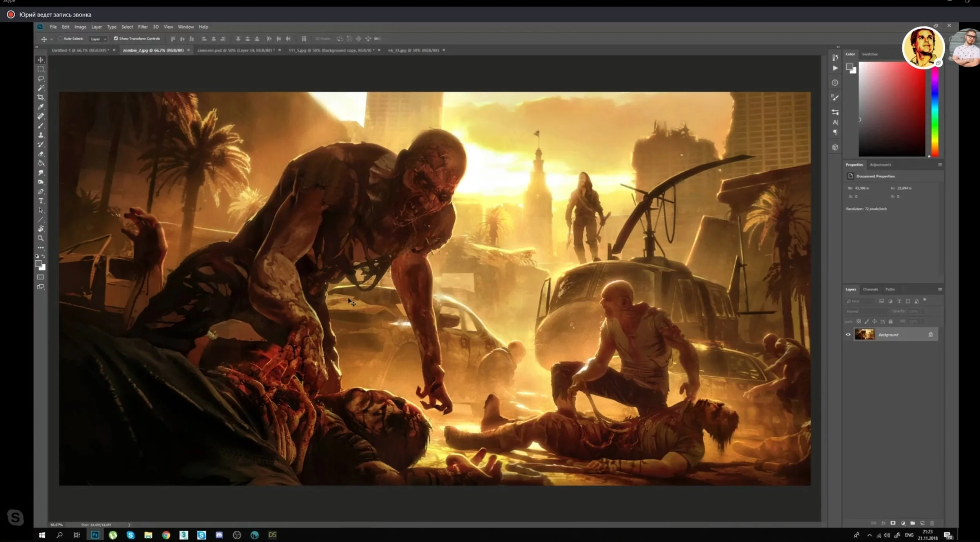Select the Clone Stamp tool
This screenshot has width=980, height=542.
click(x=41, y=135)
